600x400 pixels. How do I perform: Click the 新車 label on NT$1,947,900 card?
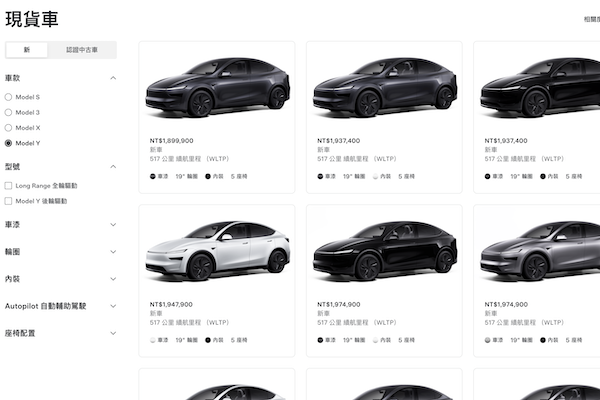156,313
